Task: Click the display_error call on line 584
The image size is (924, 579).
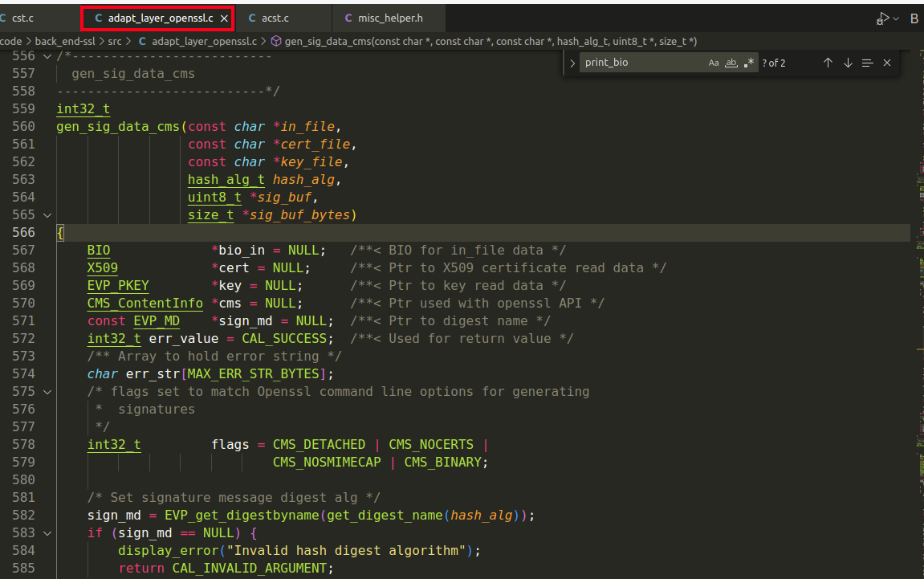Action: tap(168, 551)
